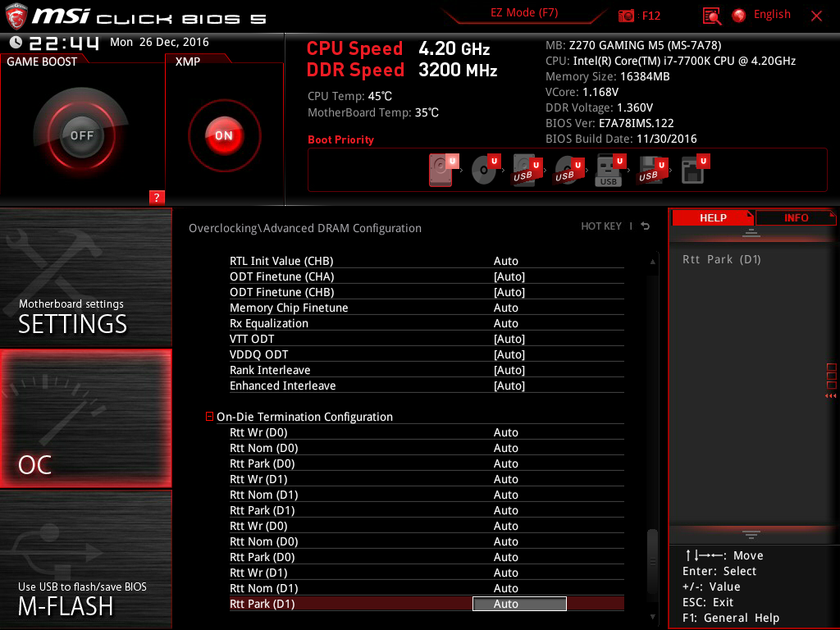The image size is (840, 630).
Task: Click the triple-arrow icon on right edge
Action: [x=830, y=396]
